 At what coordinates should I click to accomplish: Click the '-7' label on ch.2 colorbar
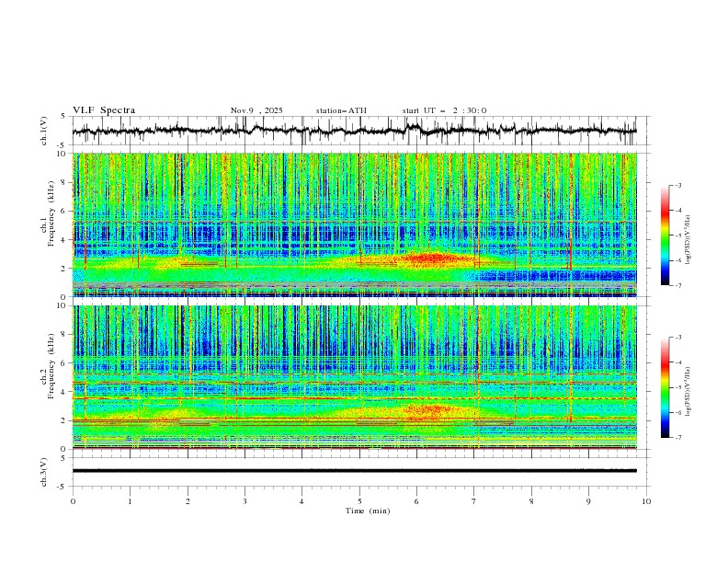coord(677,438)
